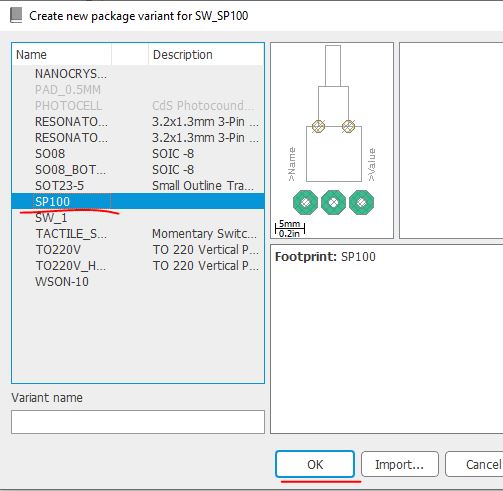Confirm with the OK button
This screenshot has width=503, height=491.
[315, 464]
